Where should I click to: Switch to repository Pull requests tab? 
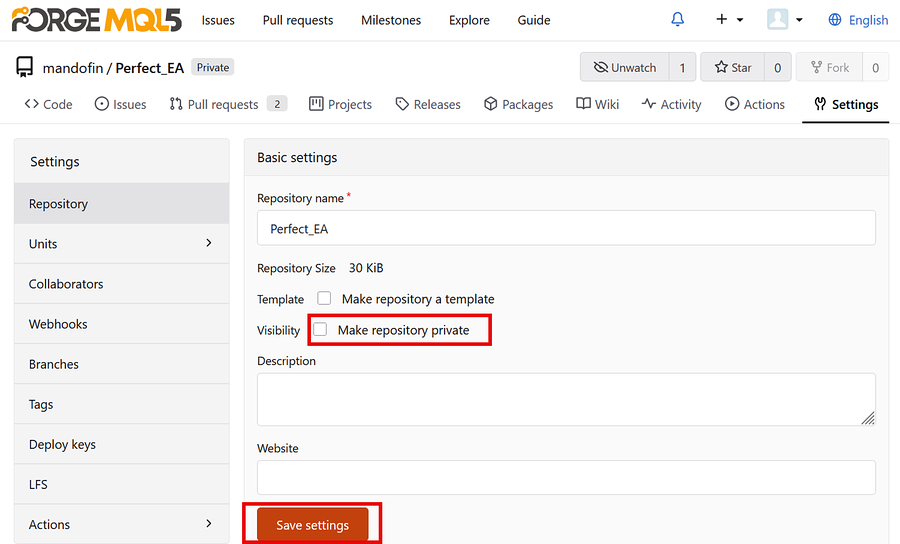228,104
